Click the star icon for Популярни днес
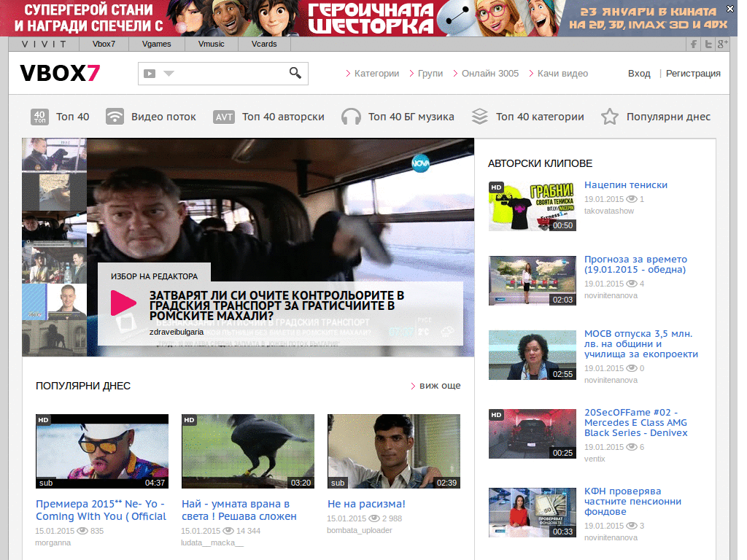 click(x=610, y=117)
